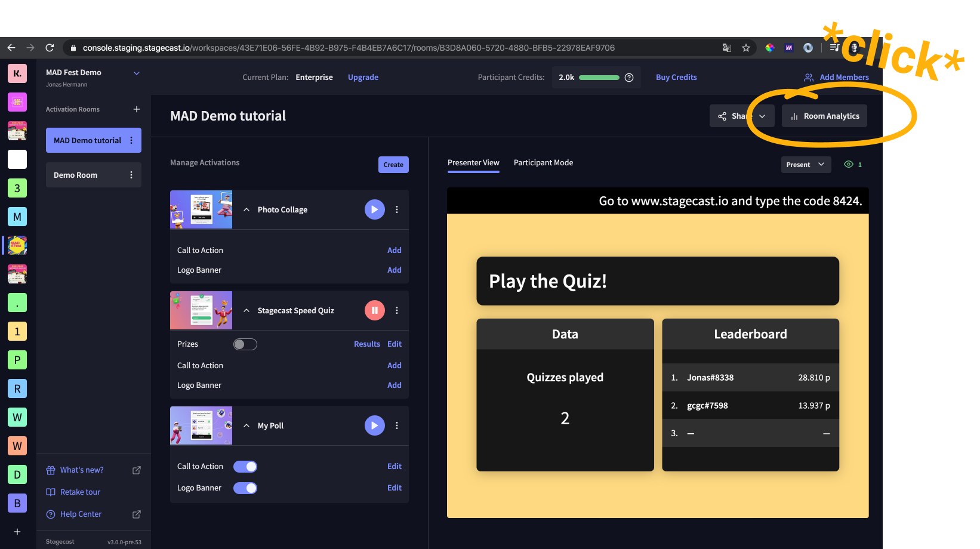The width and height of the screenshot is (980, 549).
Task: Select the MAD Demo tutorial room
Action: coord(87,140)
